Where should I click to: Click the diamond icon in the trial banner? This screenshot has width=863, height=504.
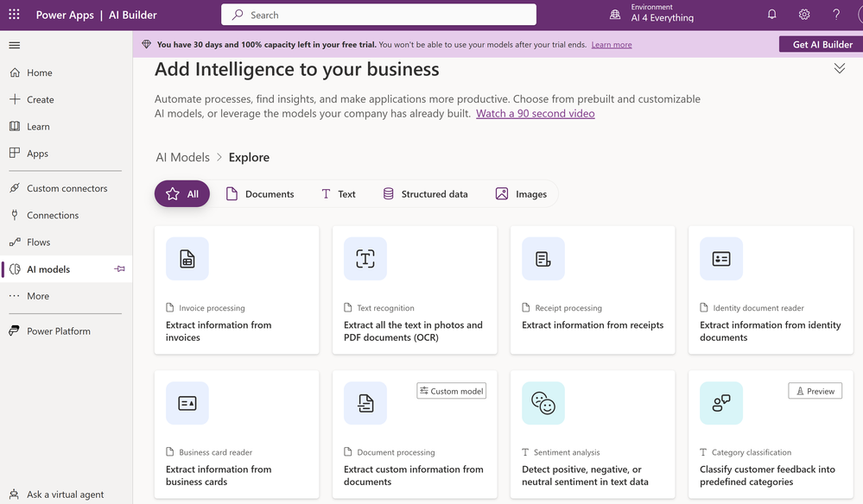tap(146, 45)
